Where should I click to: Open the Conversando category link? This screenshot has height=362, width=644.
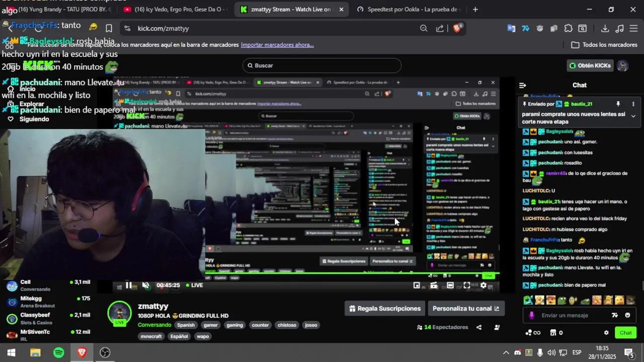tap(154, 325)
